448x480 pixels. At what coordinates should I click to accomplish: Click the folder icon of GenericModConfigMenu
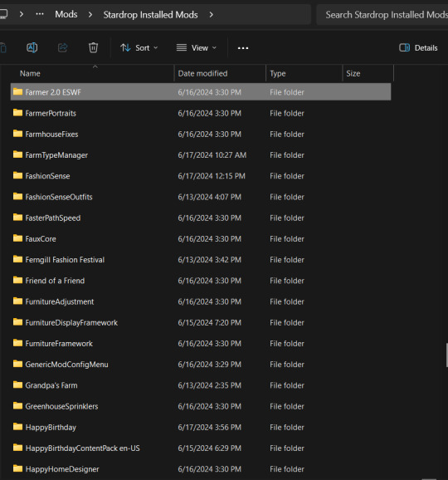[x=17, y=364]
